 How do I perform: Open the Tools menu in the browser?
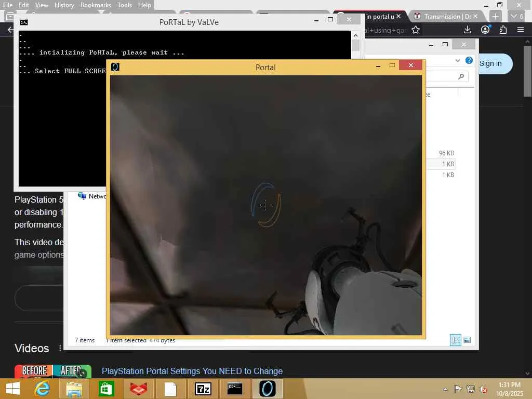(125, 5)
